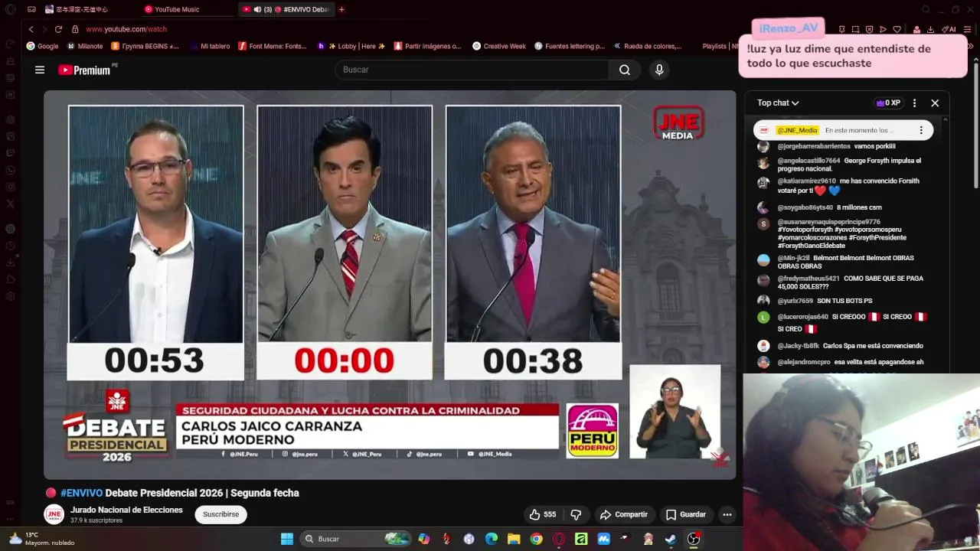The image size is (980, 551).
Task: Open pinned JNE_Media message options
Action: 921,130
